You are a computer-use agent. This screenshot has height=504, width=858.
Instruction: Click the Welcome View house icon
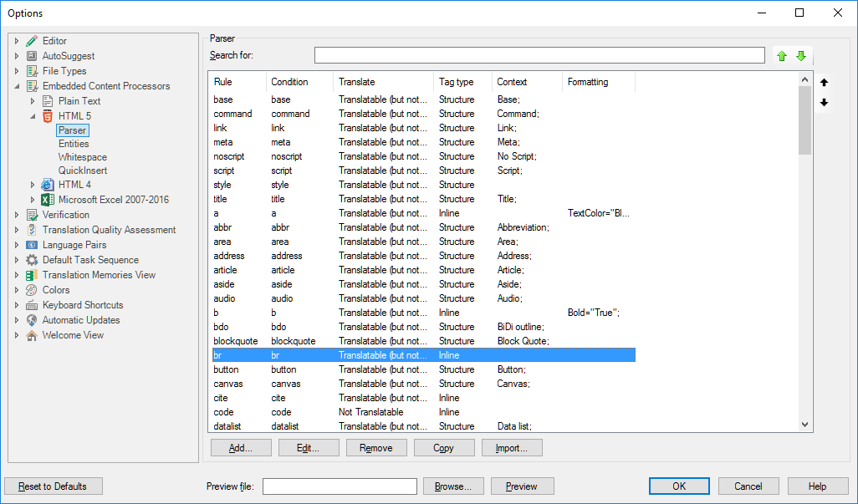coord(32,335)
